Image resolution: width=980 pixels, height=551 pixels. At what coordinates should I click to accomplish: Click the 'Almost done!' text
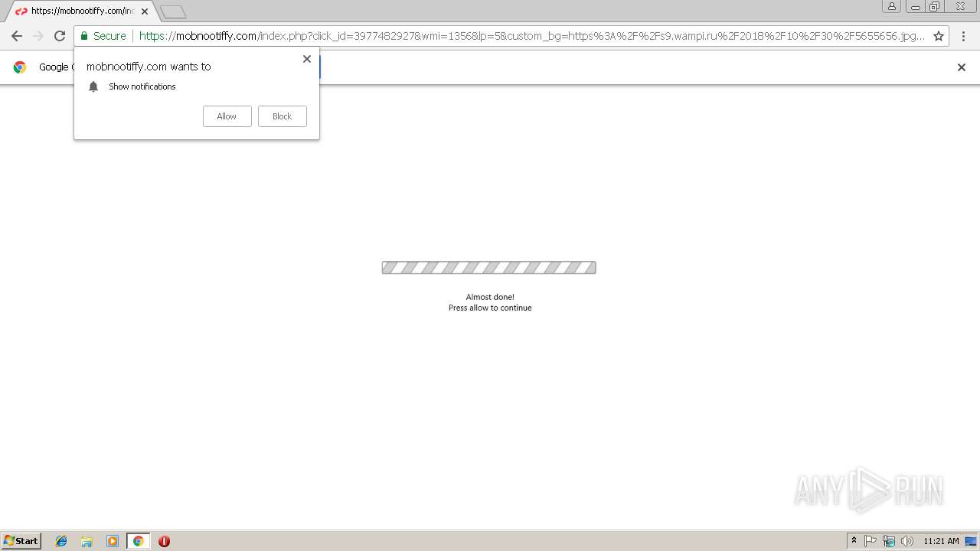pos(490,297)
